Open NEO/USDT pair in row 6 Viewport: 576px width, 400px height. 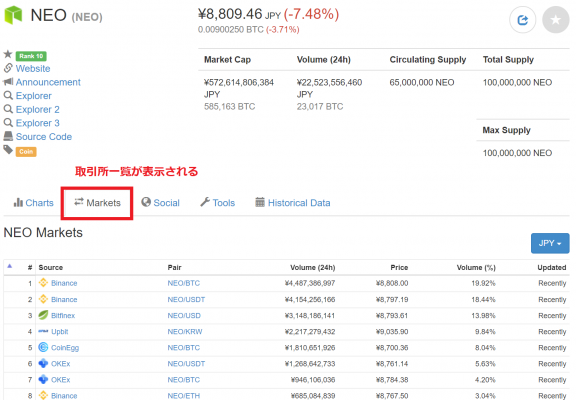click(186, 364)
